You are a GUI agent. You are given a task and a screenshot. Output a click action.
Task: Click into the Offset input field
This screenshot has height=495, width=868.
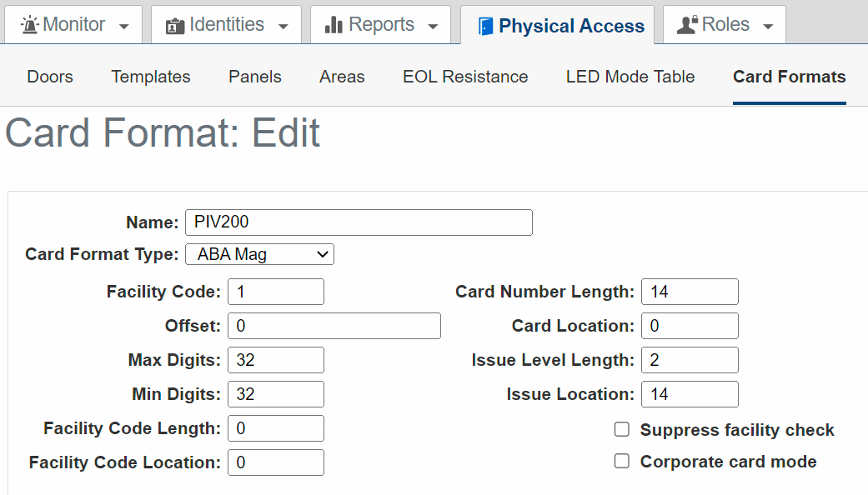click(x=334, y=326)
